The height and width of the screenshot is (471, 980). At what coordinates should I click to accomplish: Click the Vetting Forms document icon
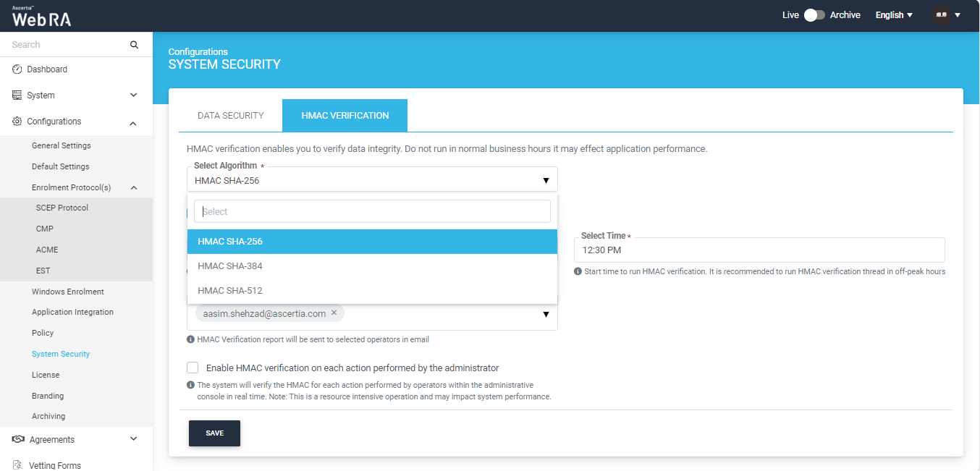pyautogui.click(x=17, y=465)
